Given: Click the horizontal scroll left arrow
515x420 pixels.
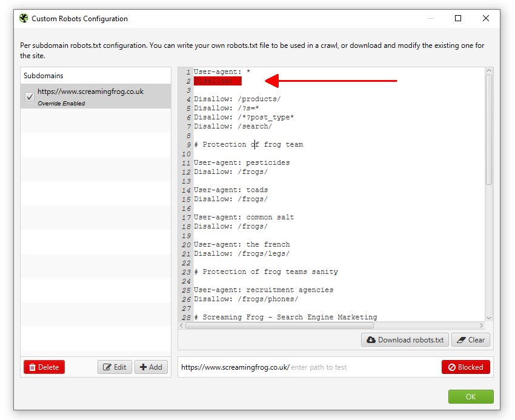Looking at the screenshot, I should tap(182, 325).
